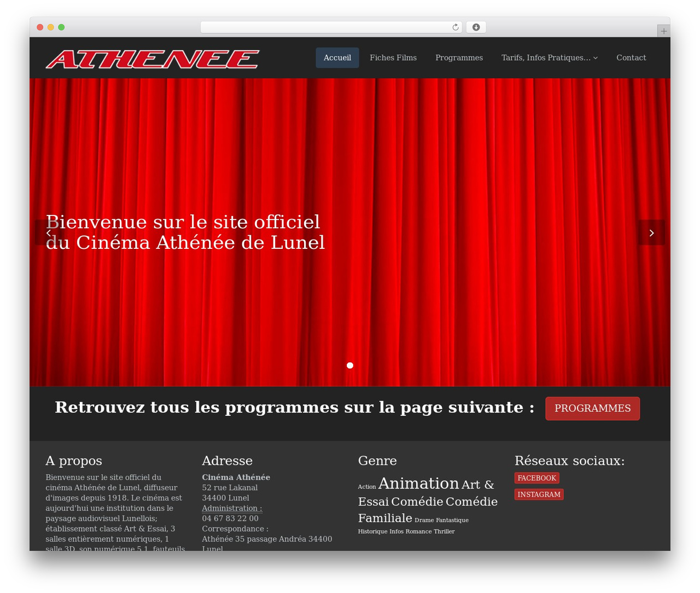Open Programmes in the navigation bar
This screenshot has width=700, height=593.
click(459, 58)
